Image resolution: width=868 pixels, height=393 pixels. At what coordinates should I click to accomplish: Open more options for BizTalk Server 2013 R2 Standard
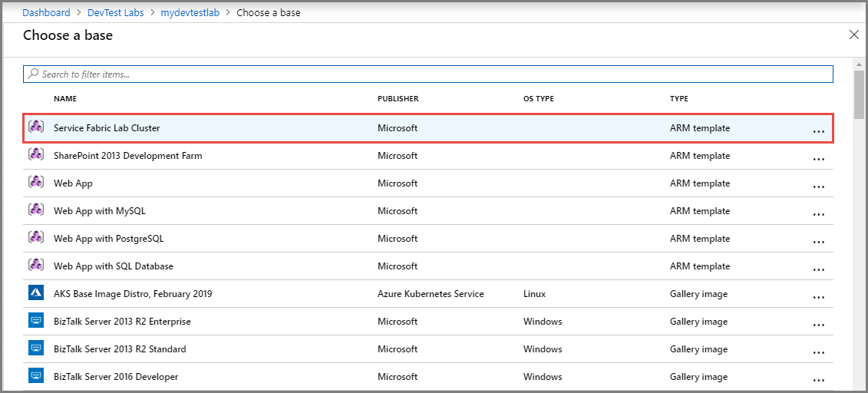pyautogui.click(x=818, y=353)
